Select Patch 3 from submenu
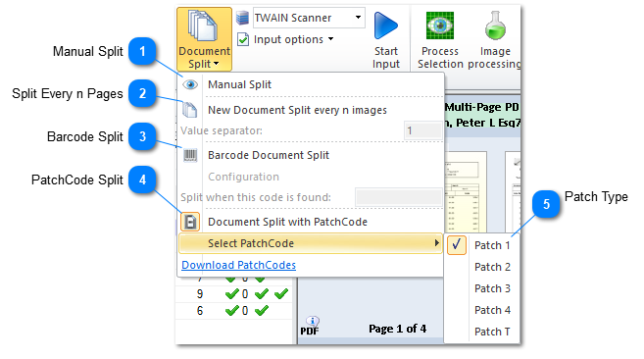644x359 pixels. 492,288
